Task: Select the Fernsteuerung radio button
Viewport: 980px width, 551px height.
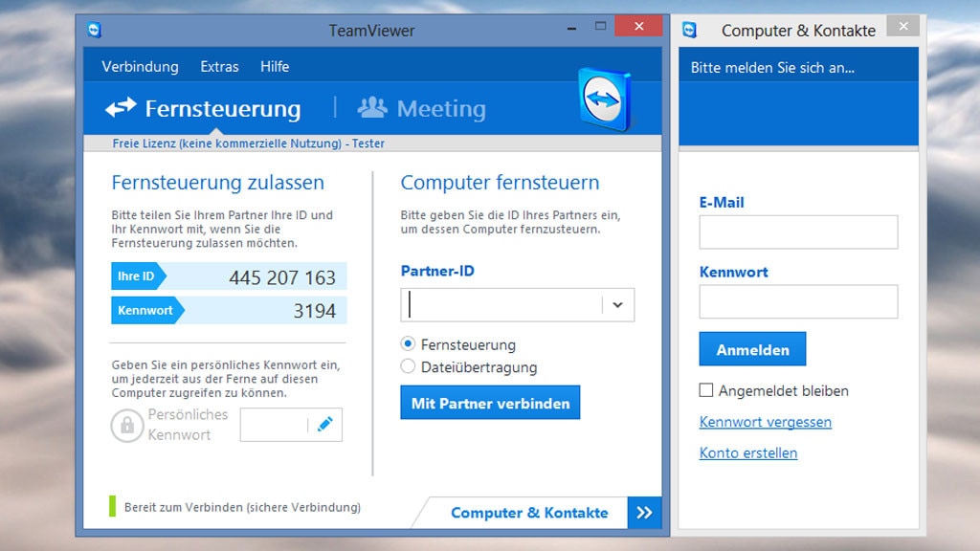Action: coord(406,345)
